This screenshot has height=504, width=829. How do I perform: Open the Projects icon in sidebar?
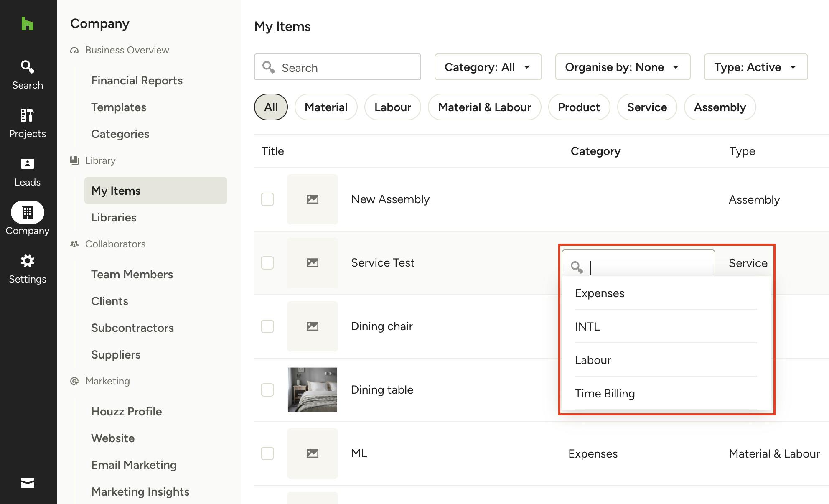coord(28,123)
